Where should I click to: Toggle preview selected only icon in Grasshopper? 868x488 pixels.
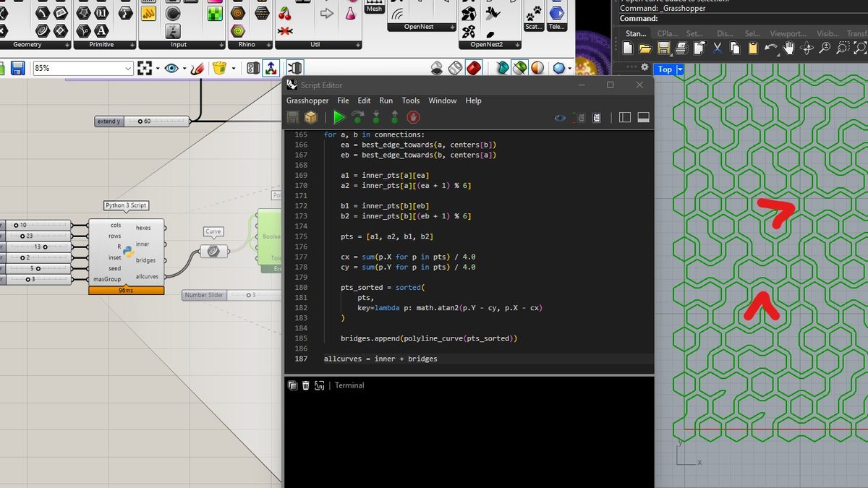click(x=520, y=68)
